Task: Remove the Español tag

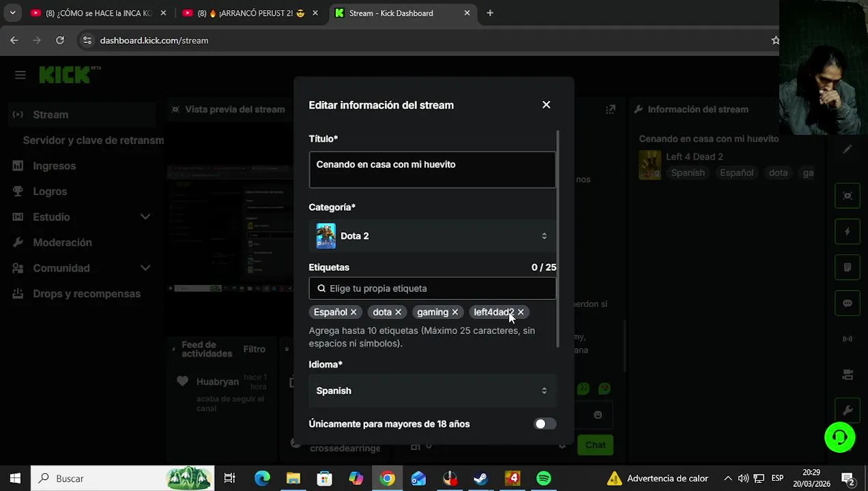Action: tap(353, 312)
